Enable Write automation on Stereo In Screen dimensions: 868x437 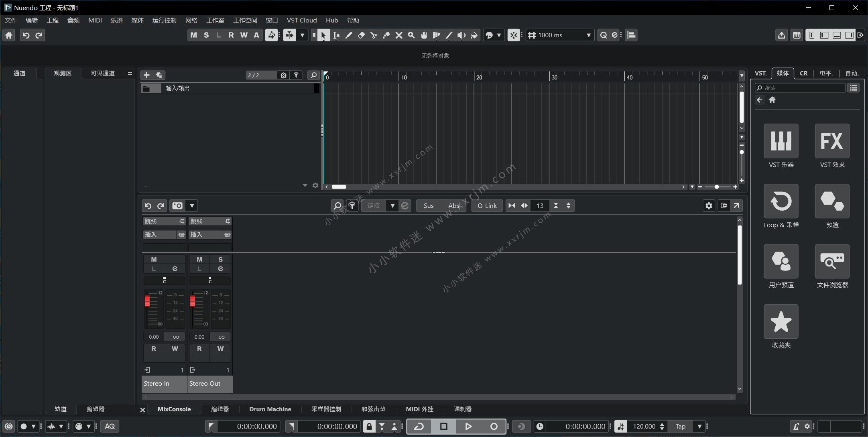click(175, 349)
